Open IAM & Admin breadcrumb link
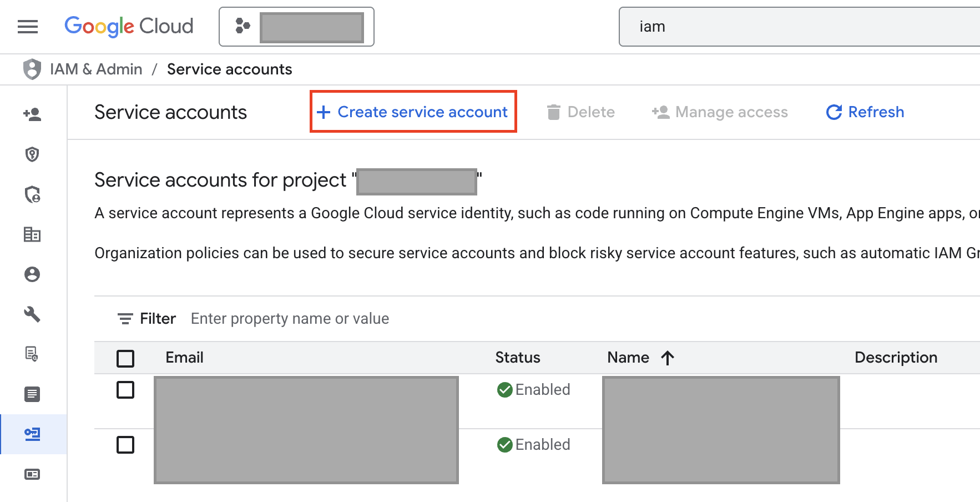980x502 pixels. [x=96, y=69]
